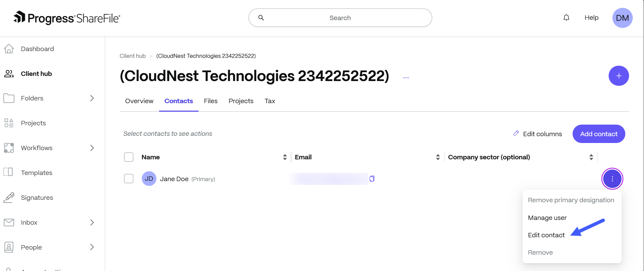Sort contacts by the Name column

[285, 157]
